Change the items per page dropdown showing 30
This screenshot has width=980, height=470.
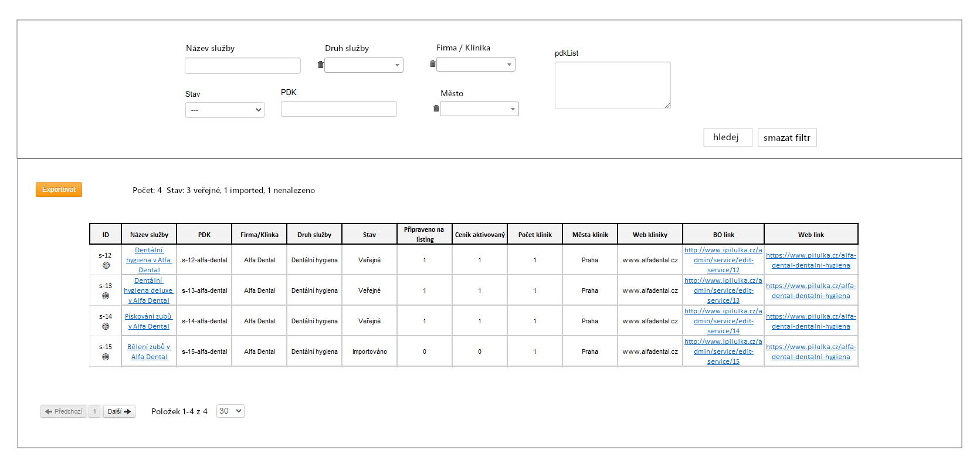[230, 411]
